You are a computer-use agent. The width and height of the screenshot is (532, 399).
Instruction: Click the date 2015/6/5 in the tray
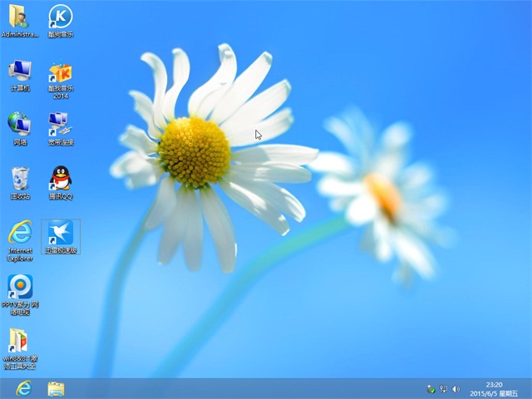click(486, 393)
